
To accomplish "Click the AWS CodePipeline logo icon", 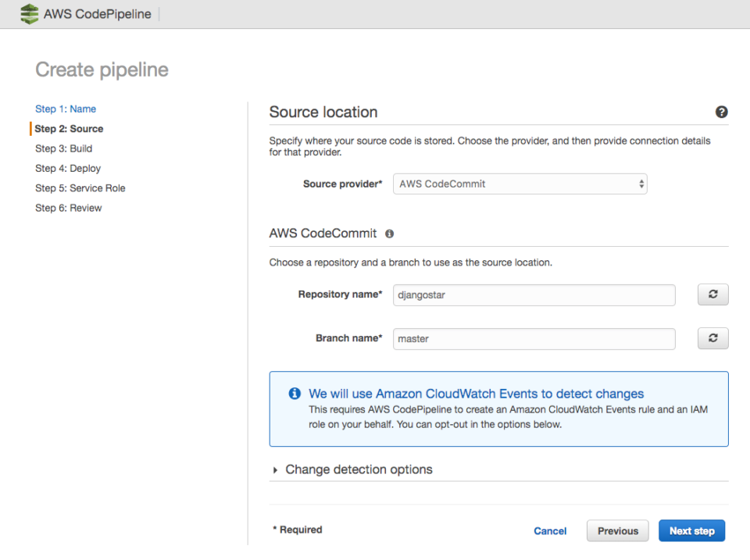I will coord(29,14).
